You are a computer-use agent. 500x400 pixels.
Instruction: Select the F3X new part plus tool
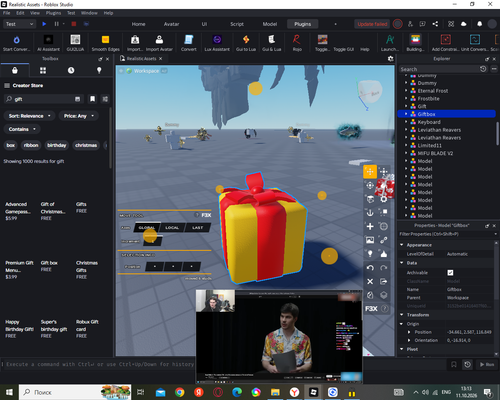pos(370,226)
